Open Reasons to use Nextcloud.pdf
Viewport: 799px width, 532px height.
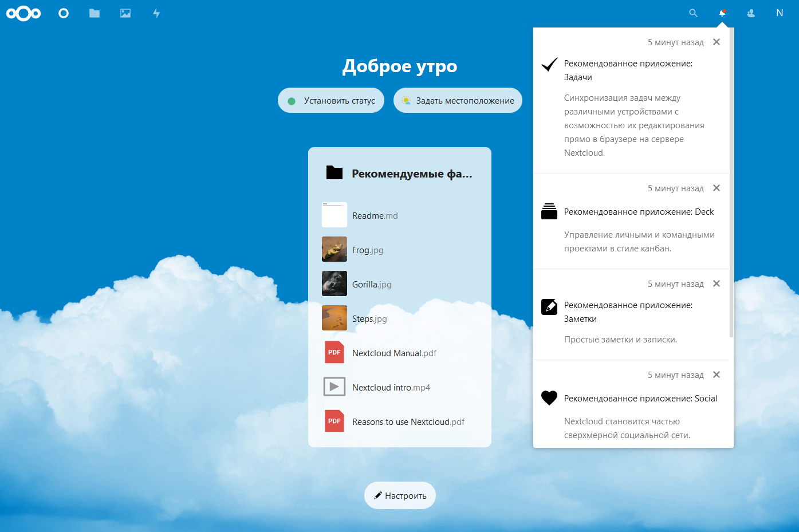coord(400,421)
